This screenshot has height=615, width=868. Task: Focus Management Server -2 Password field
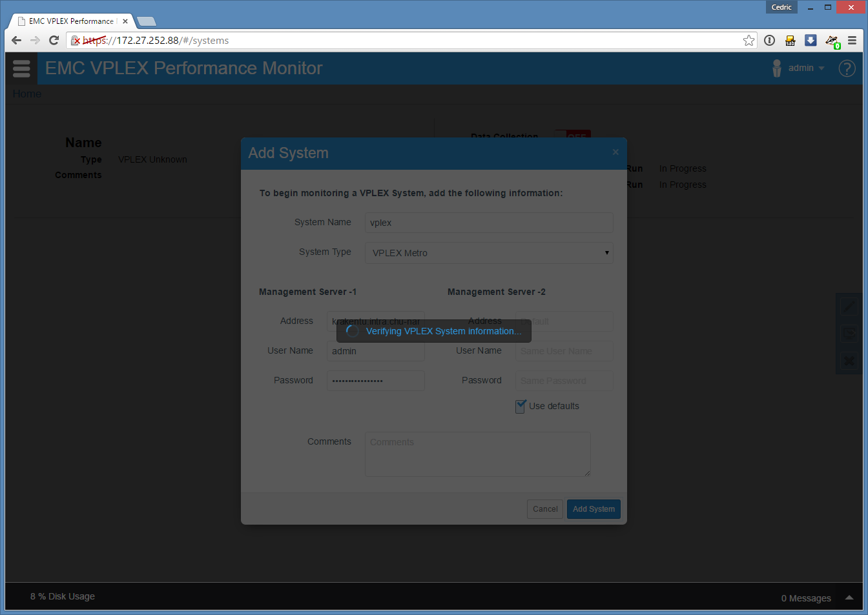[564, 381]
